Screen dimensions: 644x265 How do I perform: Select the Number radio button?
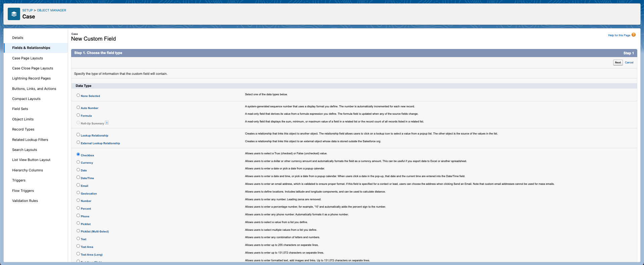tap(78, 200)
